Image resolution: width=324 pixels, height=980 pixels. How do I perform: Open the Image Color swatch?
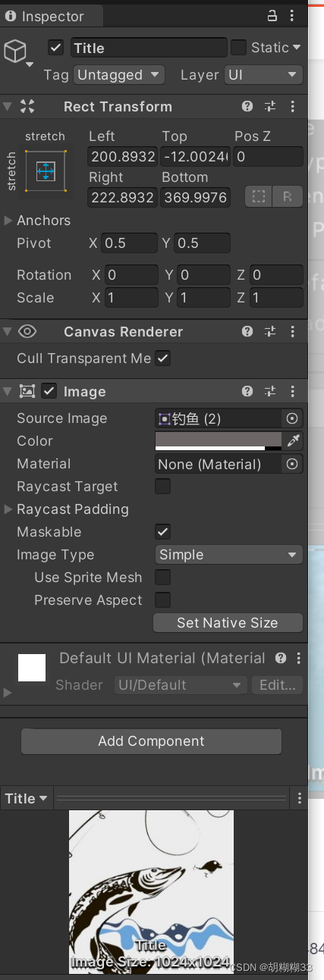219,440
